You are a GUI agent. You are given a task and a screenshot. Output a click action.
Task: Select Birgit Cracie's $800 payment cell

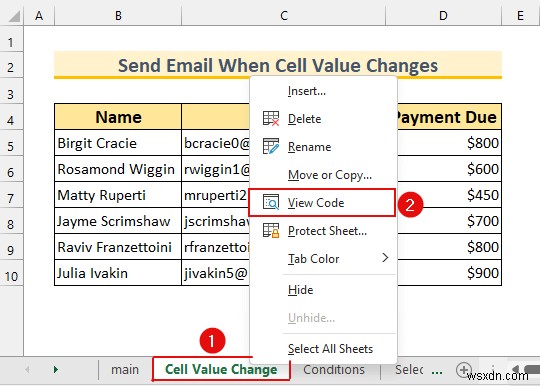449,143
